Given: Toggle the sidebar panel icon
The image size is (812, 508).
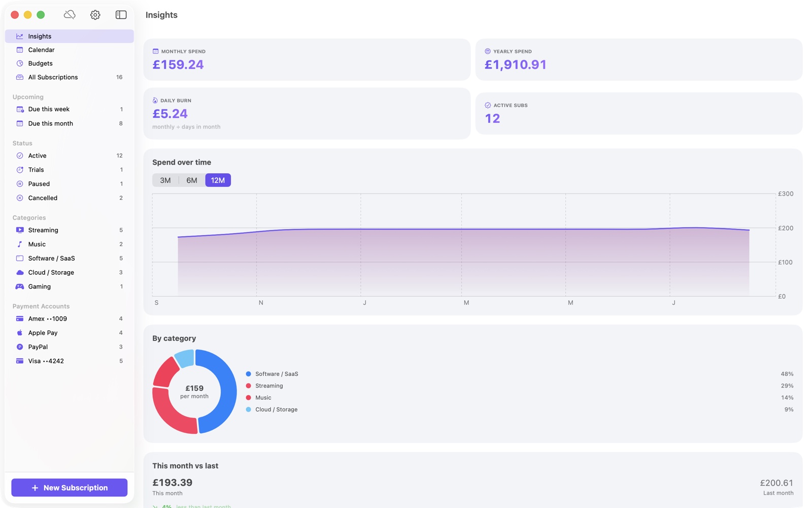Looking at the screenshot, I should click(x=121, y=15).
